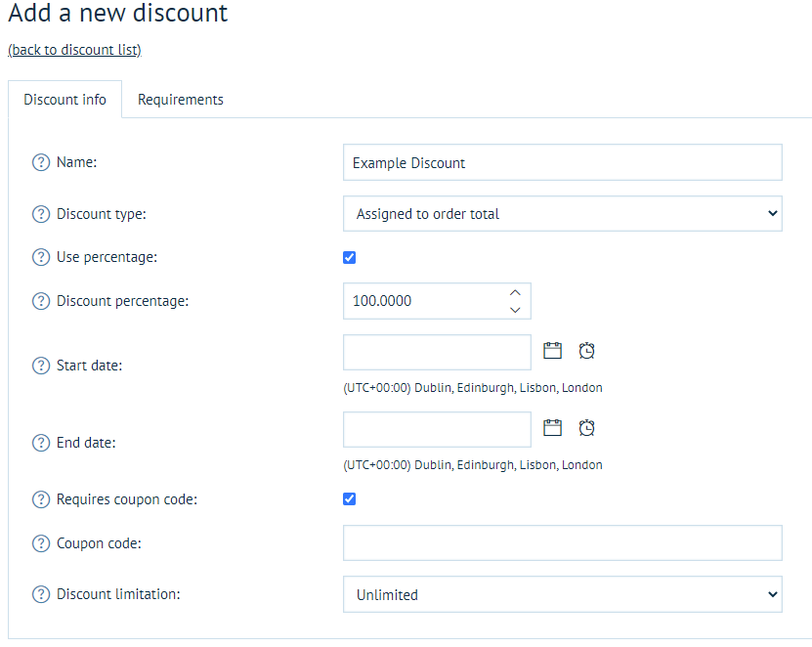Screen dimensions: 812x647
Task: Click the help icon beside Coupon code
Action: [x=41, y=543]
